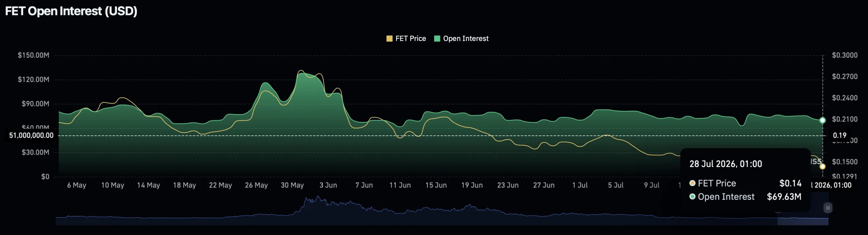868x235 pixels.
Task: Click the 5 Jul date label
Action: point(616,185)
